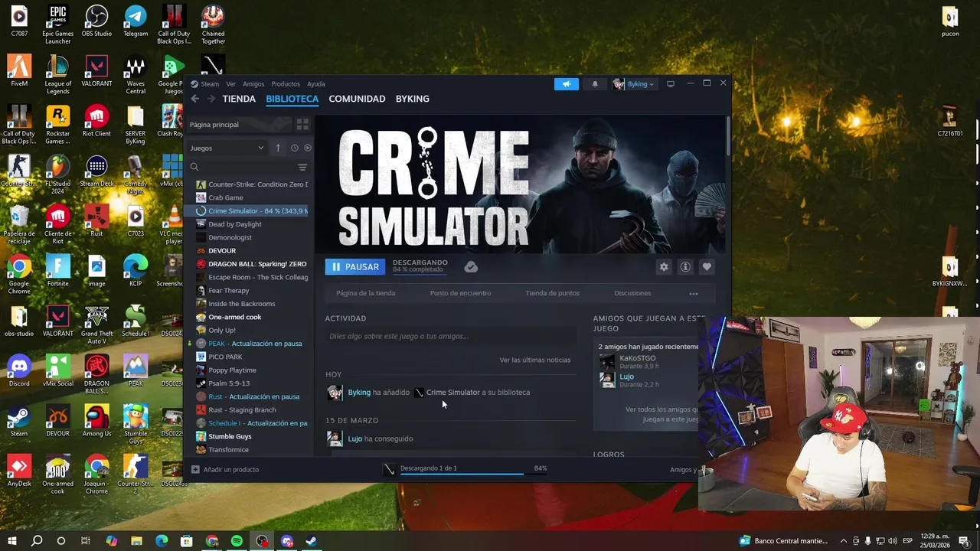This screenshot has height=551, width=980.
Task: Open the COMUNIDAD tab
Action: (357, 99)
